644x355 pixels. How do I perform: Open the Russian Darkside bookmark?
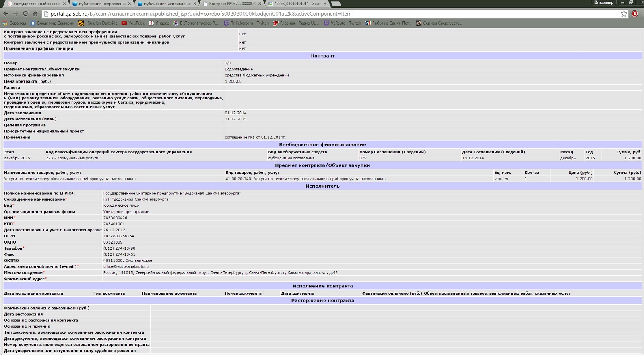98,23
